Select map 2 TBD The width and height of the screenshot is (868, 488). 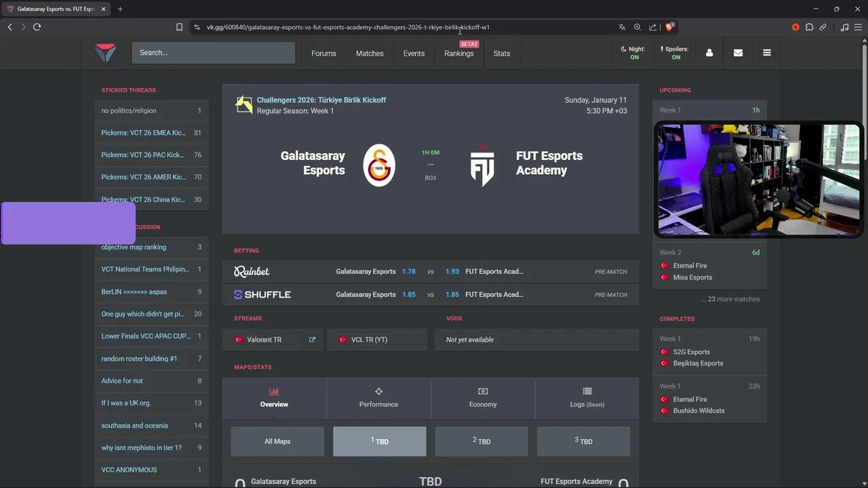coord(481,441)
